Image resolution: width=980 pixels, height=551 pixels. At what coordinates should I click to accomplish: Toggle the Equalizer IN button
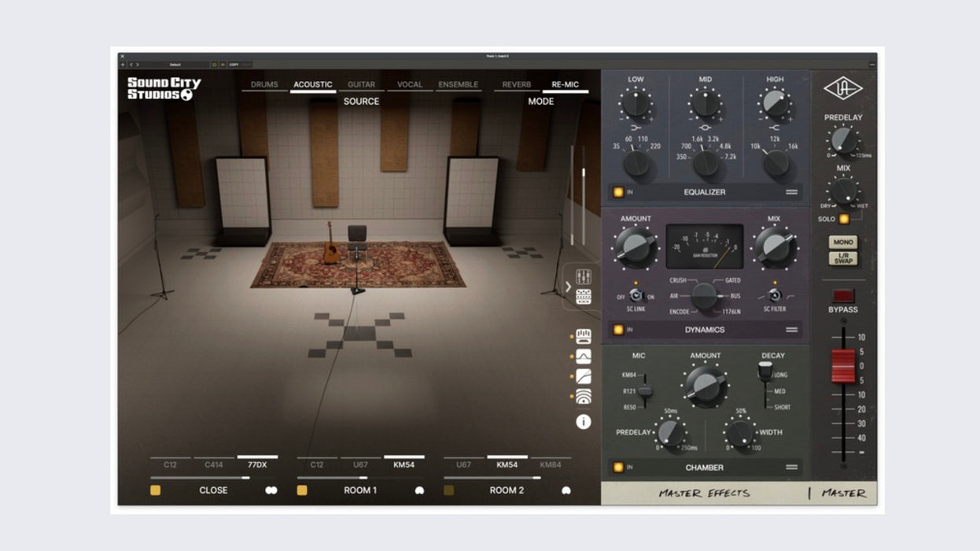[618, 192]
